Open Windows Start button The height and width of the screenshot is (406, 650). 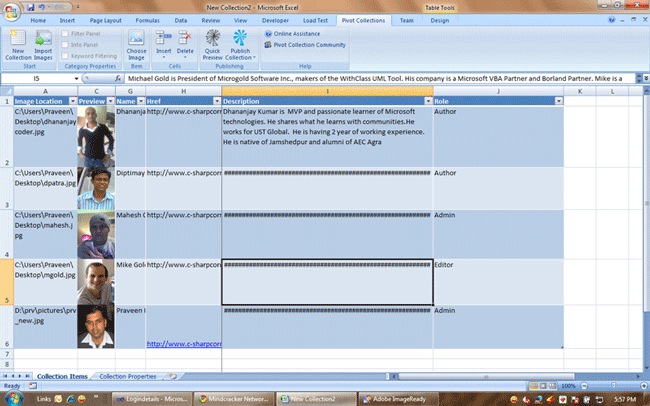14,399
